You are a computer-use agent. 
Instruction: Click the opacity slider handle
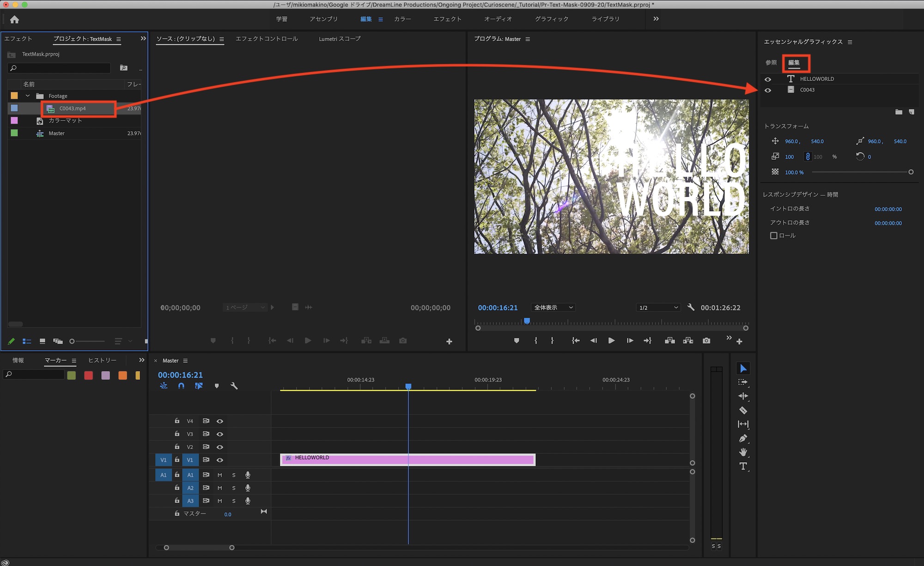click(x=911, y=172)
